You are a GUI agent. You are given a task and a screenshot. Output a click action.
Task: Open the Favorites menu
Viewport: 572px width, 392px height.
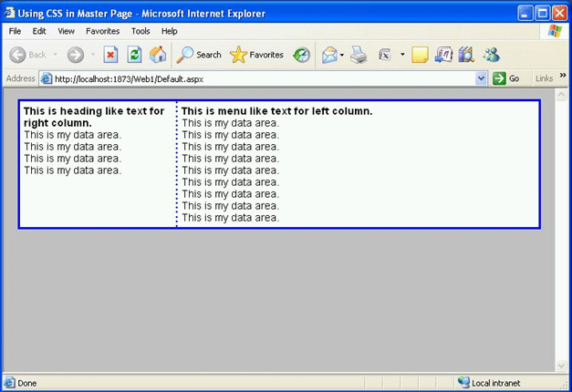tap(102, 31)
